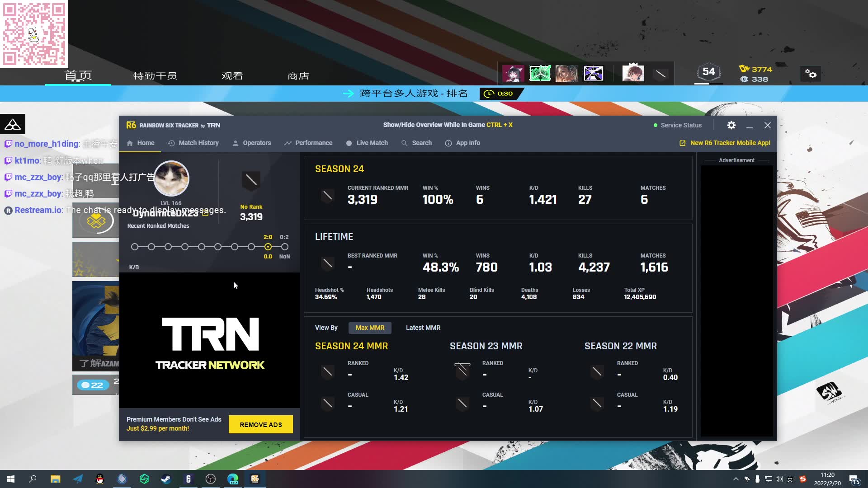Open the Windows Start menu
Screen dimensions: 868x488
click(x=11, y=479)
